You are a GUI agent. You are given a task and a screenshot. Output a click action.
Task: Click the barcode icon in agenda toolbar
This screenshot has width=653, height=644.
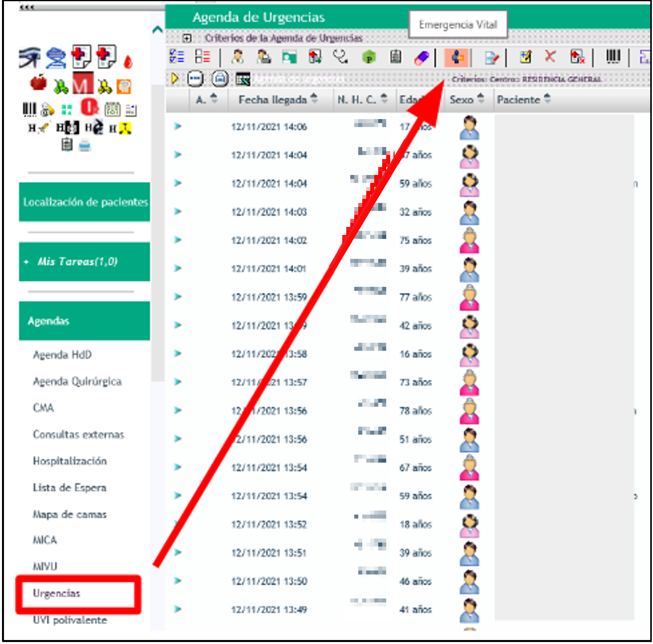click(613, 57)
